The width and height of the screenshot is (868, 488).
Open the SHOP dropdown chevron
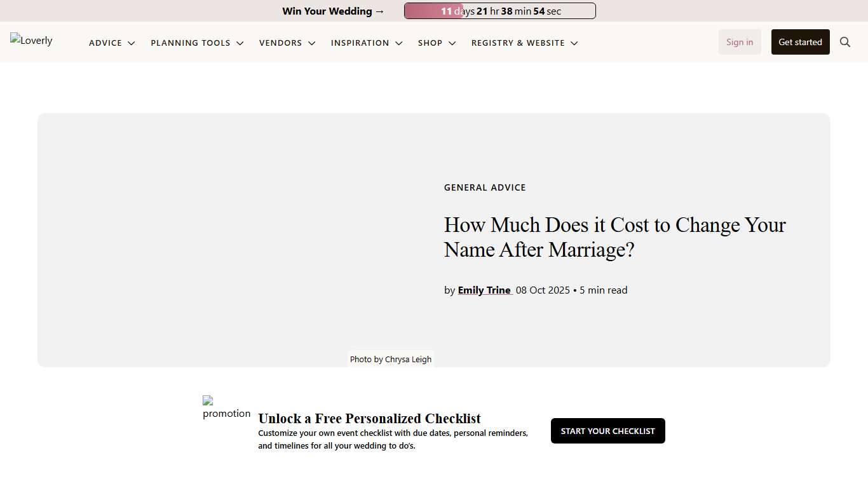pyautogui.click(x=452, y=43)
